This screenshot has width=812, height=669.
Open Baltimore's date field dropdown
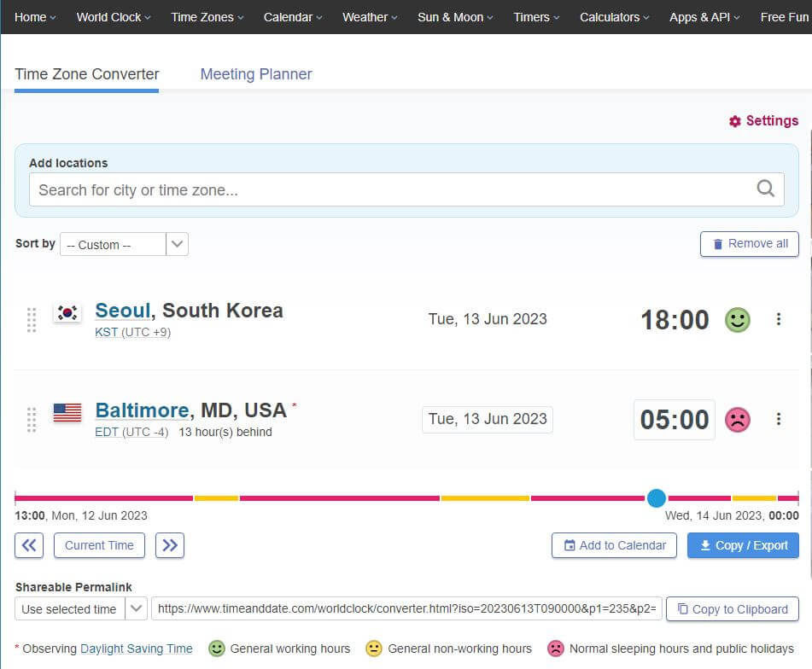[487, 419]
